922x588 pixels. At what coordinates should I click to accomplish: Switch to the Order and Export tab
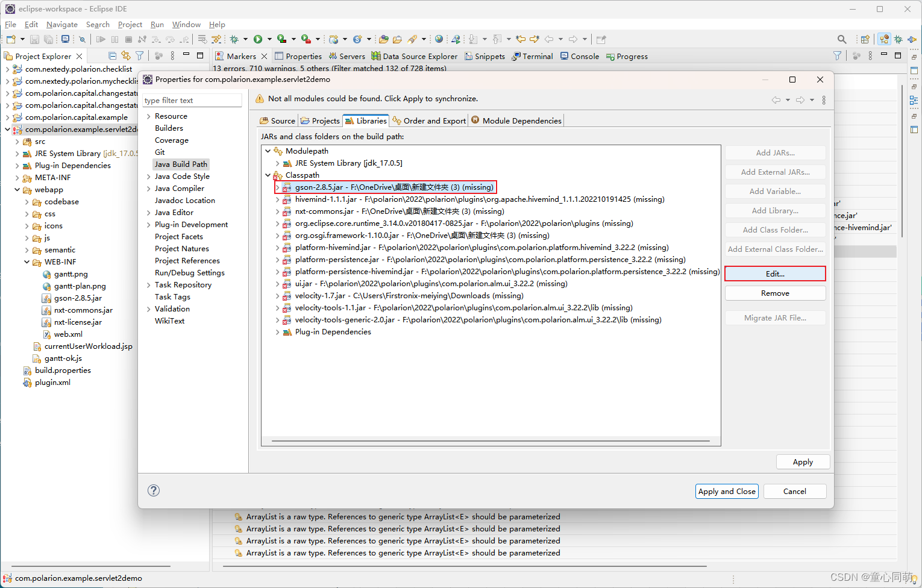[429, 120]
